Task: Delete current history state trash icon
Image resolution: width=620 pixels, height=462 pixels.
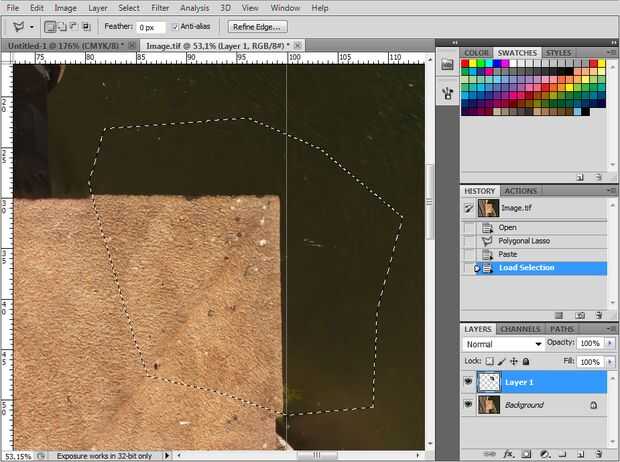Action: click(599, 315)
